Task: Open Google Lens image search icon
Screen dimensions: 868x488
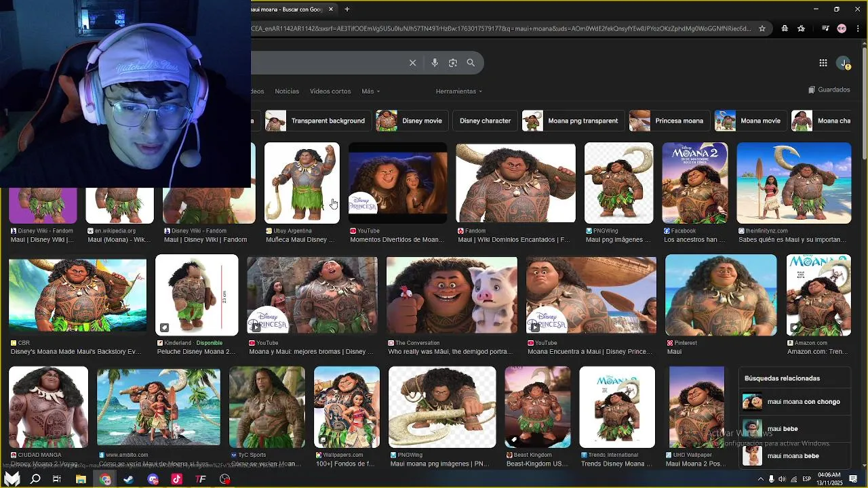Action: click(x=453, y=63)
